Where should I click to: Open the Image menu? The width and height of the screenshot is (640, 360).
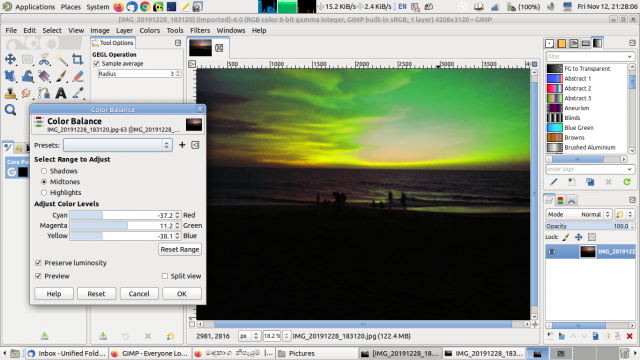(100, 30)
